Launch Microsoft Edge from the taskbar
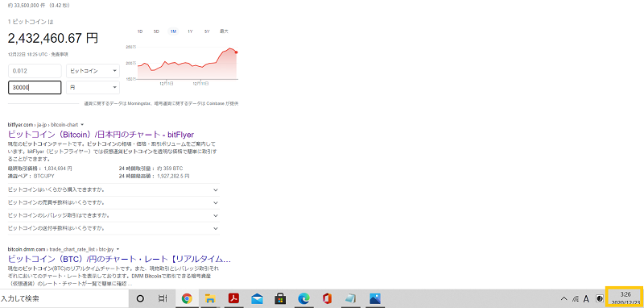This screenshot has width=644, height=308. coord(304,298)
